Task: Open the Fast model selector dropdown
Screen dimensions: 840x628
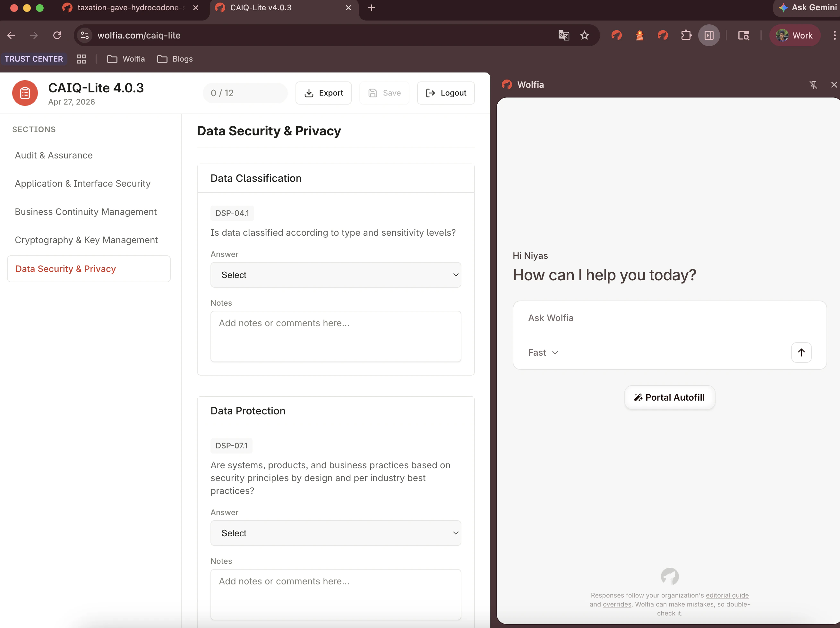Action: [x=542, y=352]
